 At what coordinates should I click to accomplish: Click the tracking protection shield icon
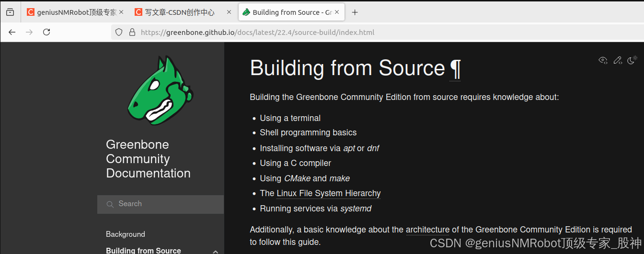[119, 32]
